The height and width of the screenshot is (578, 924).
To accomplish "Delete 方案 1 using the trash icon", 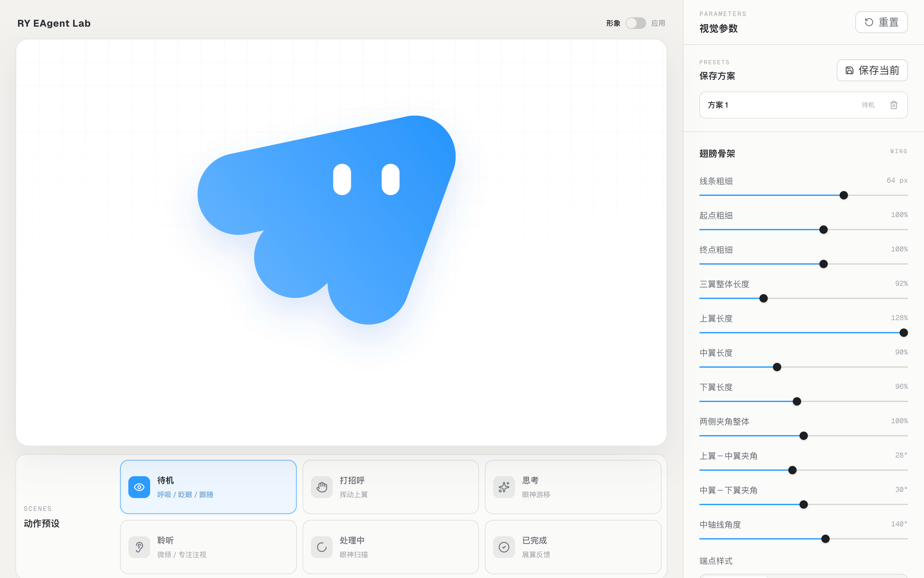I will coord(894,105).
